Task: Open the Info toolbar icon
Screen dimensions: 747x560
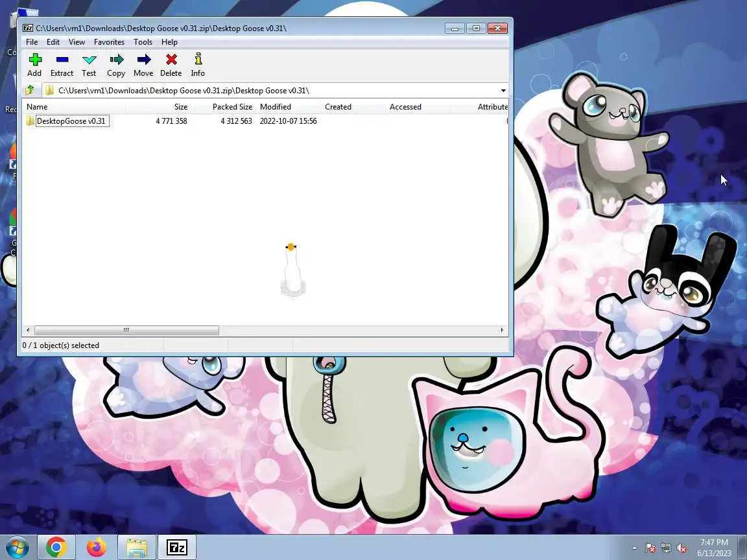Action: [x=198, y=65]
